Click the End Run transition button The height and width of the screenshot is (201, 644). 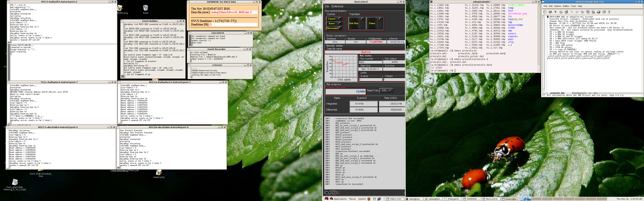(357, 23)
